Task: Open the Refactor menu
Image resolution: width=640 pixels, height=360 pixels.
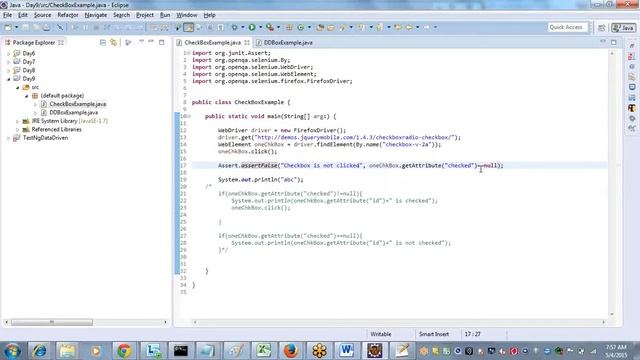Action: pyautogui.click(x=68, y=15)
